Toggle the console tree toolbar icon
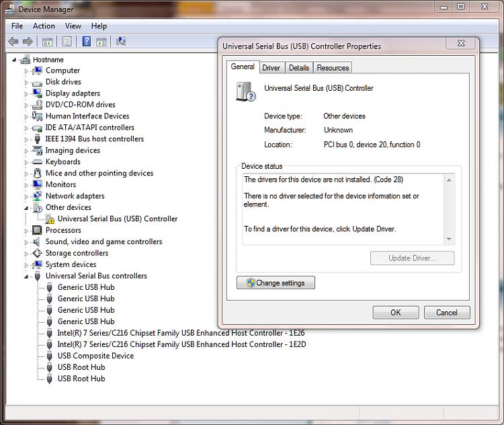 tap(47, 42)
